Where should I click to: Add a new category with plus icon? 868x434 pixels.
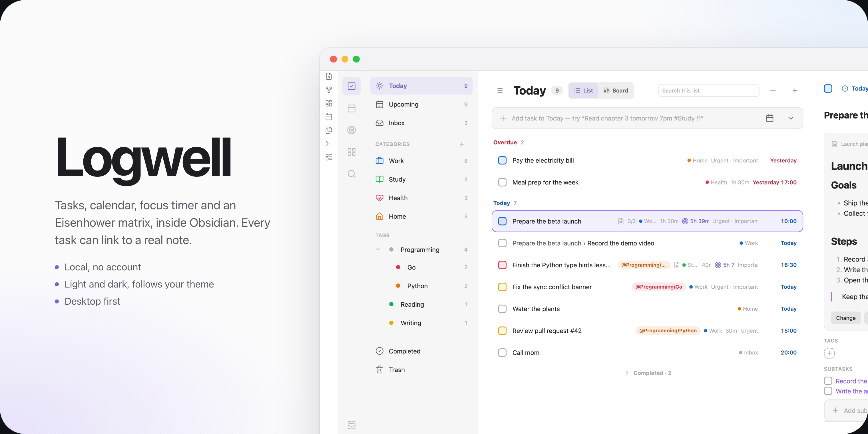click(x=462, y=144)
